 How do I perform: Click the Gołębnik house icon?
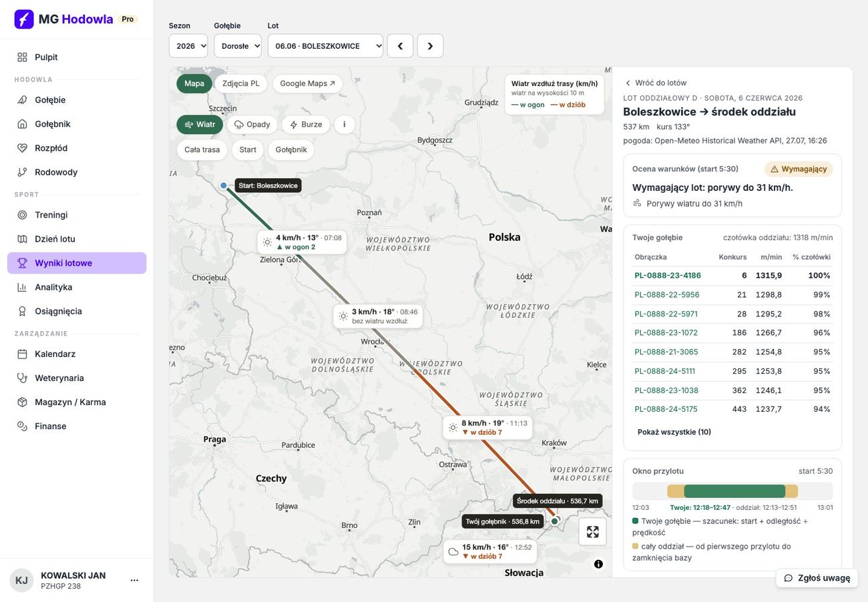click(x=23, y=124)
